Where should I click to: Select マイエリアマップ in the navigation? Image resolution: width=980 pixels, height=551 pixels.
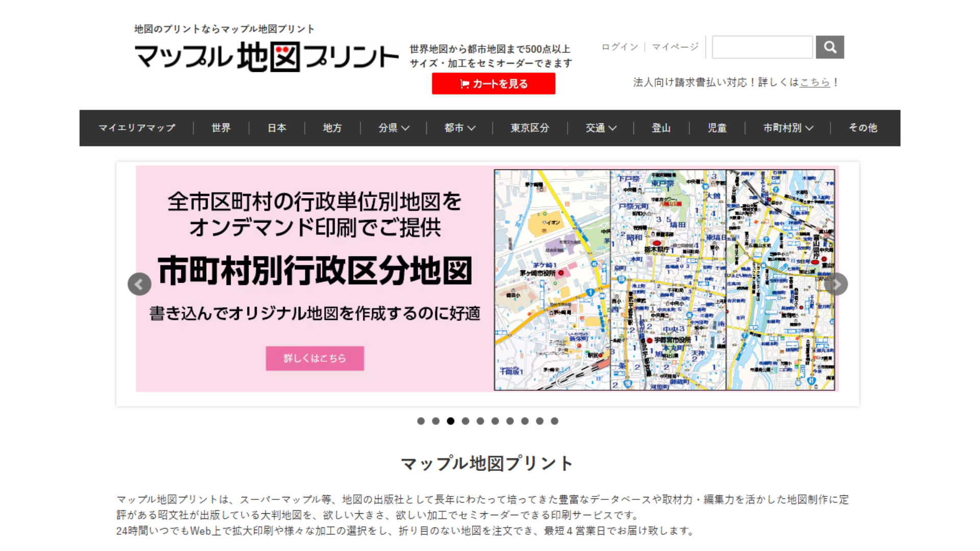coord(137,128)
